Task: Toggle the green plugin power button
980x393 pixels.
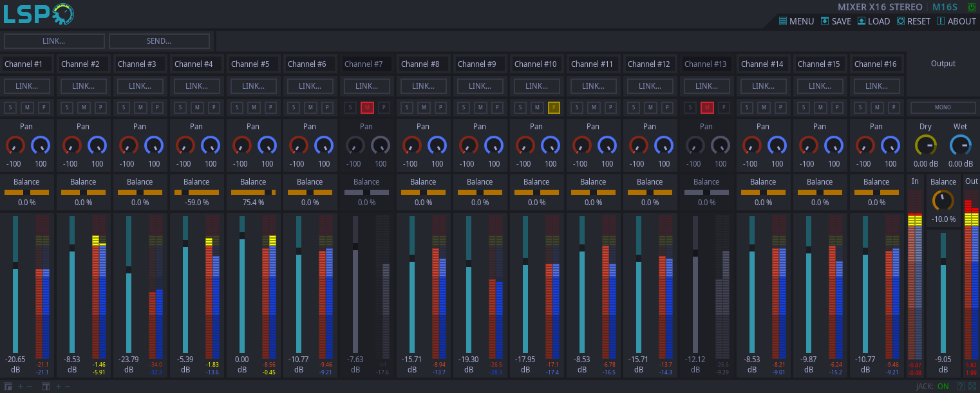Action: coord(971,8)
